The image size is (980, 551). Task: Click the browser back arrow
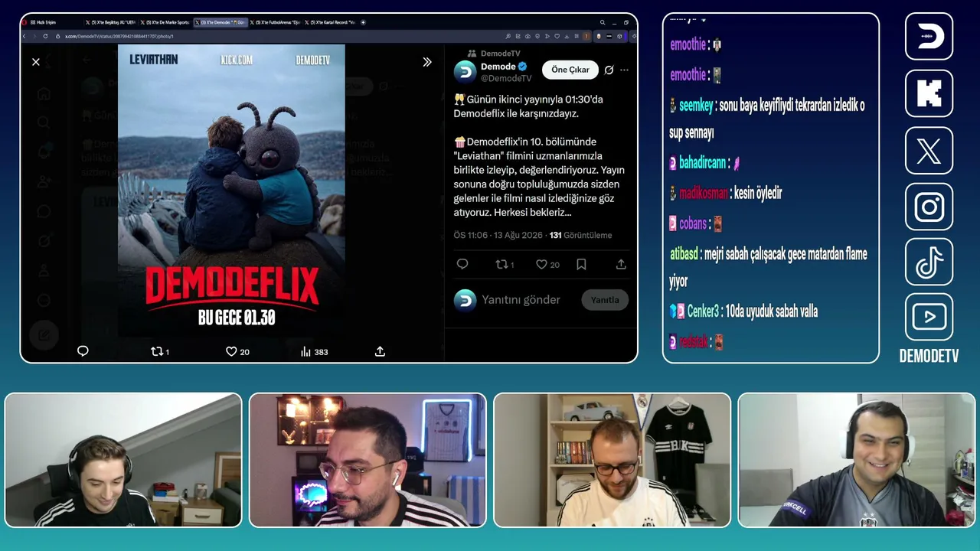tap(24, 36)
